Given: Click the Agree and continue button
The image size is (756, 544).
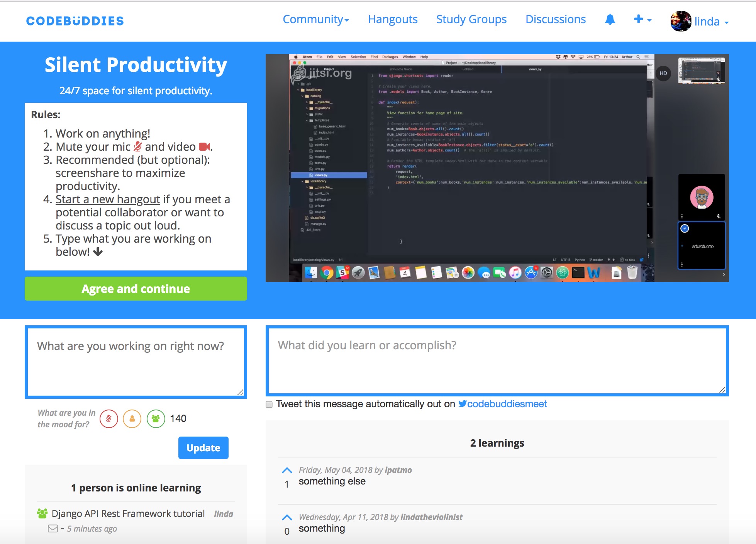Looking at the screenshot, I should (x=136, y=289).
